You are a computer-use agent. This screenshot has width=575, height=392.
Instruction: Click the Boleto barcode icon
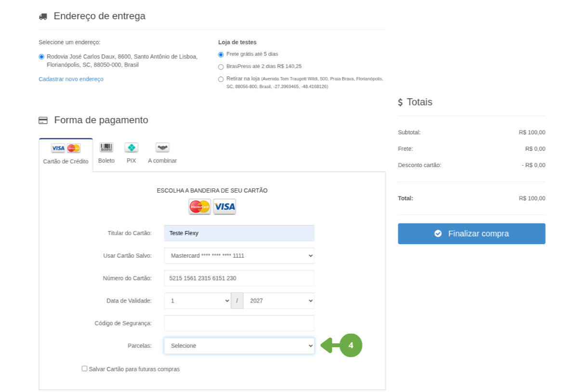coord(106,148)
